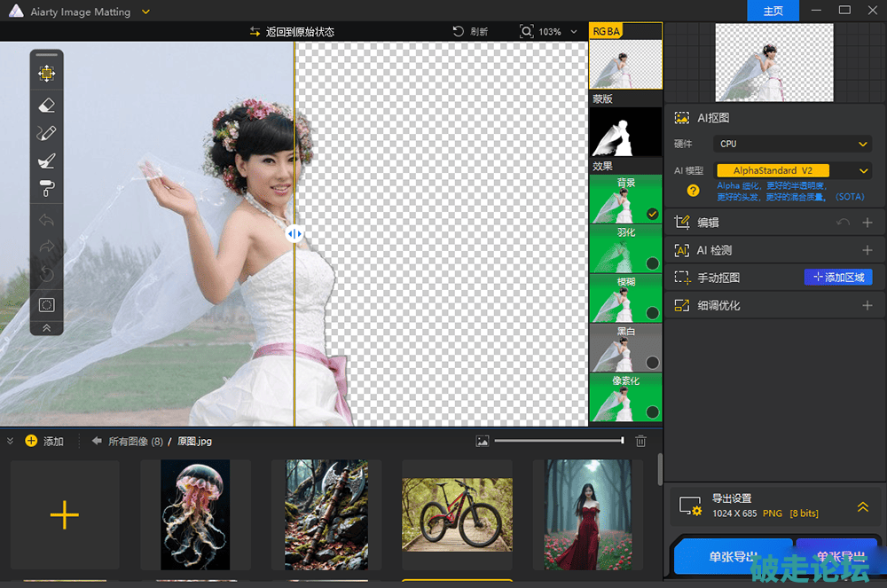This screenshot has height=588, width=887.
Task: Click the 添加区域 add area button
Action: [837, 278]
